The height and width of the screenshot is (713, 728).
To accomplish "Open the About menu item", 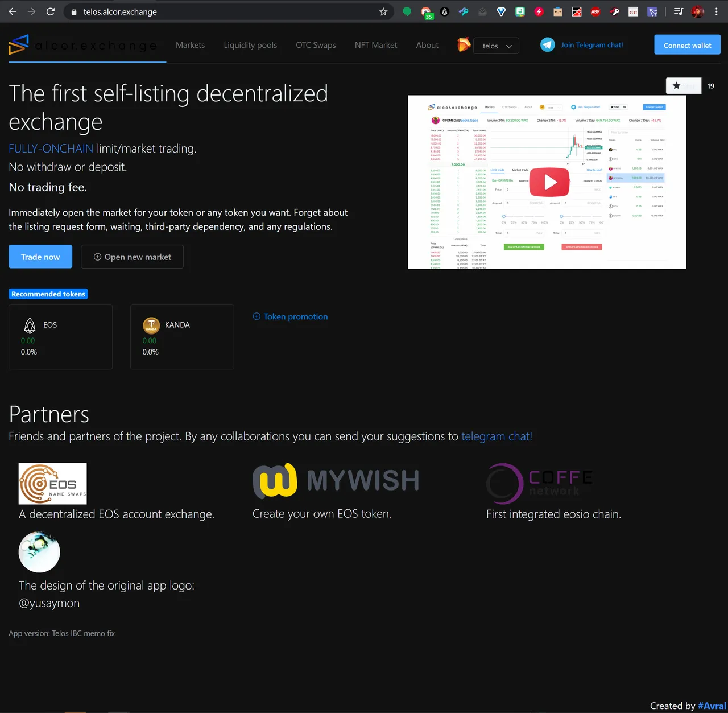I will pos(427,45).
